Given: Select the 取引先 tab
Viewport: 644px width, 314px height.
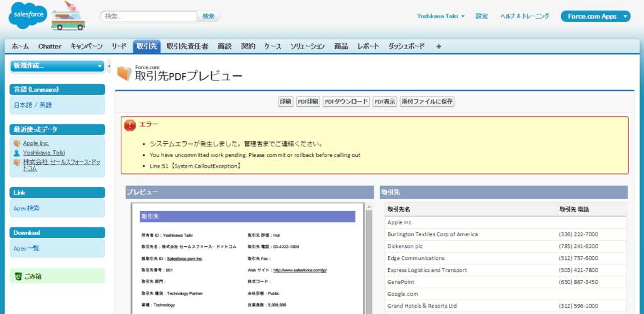Looking at the screenshot, I should (147, 46).
